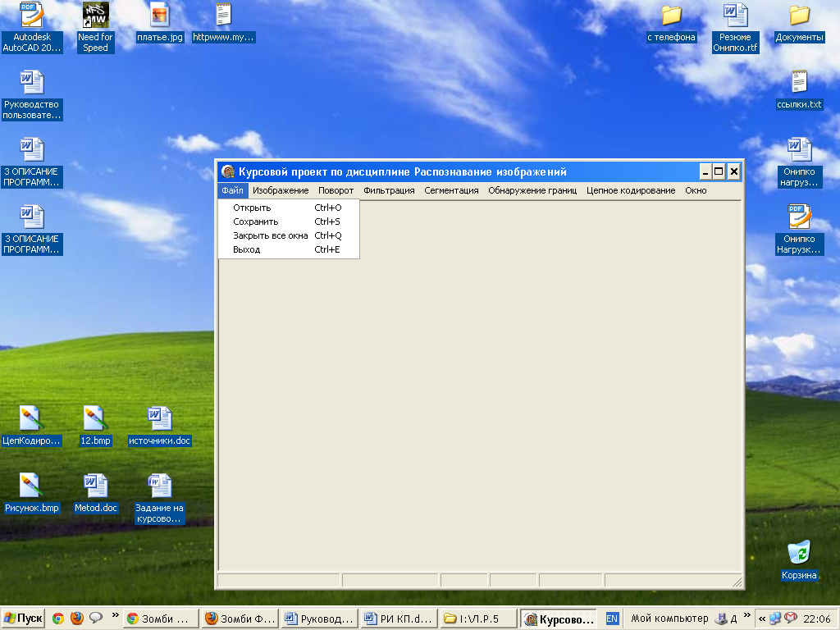Choose Открыть from the Файл menu
The height and width of the screenshot is (630, 840).
click(x=289, y=208)
